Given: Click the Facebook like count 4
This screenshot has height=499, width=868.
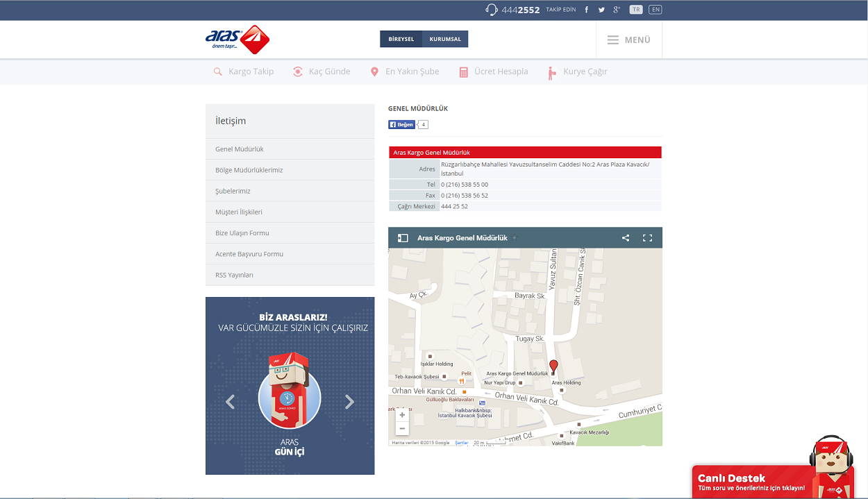Looking at the screenshot, I should (x=424, y=125).
